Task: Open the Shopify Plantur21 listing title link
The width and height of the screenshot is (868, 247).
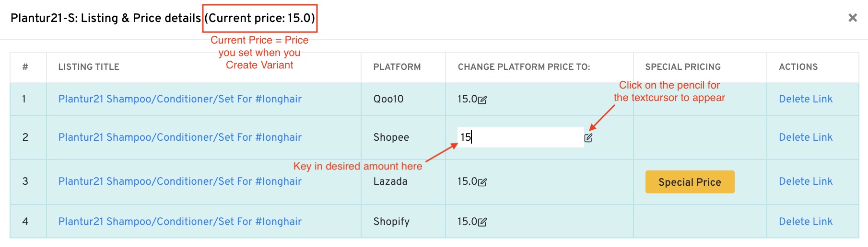Action: click(x=180, y=222)
